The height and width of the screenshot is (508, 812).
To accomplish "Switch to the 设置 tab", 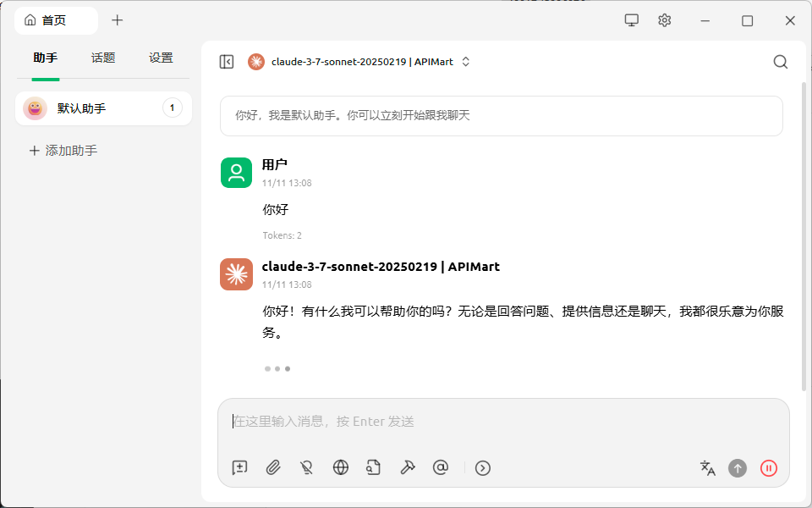I will [x=161, y=58].
